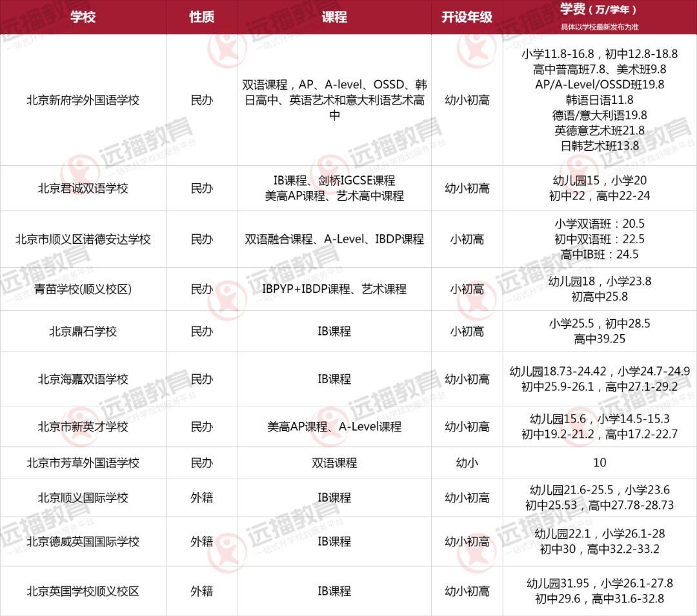Click the 北京英国学校顺义校区 school cell
Viewport: 697px width, 616px height.
(x=83, y=591)
